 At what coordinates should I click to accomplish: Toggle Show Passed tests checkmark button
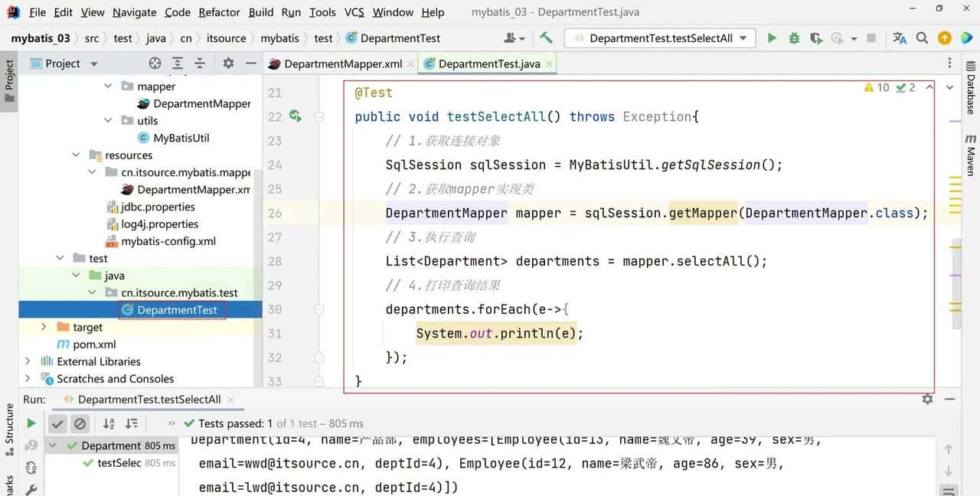pos(57,423)
